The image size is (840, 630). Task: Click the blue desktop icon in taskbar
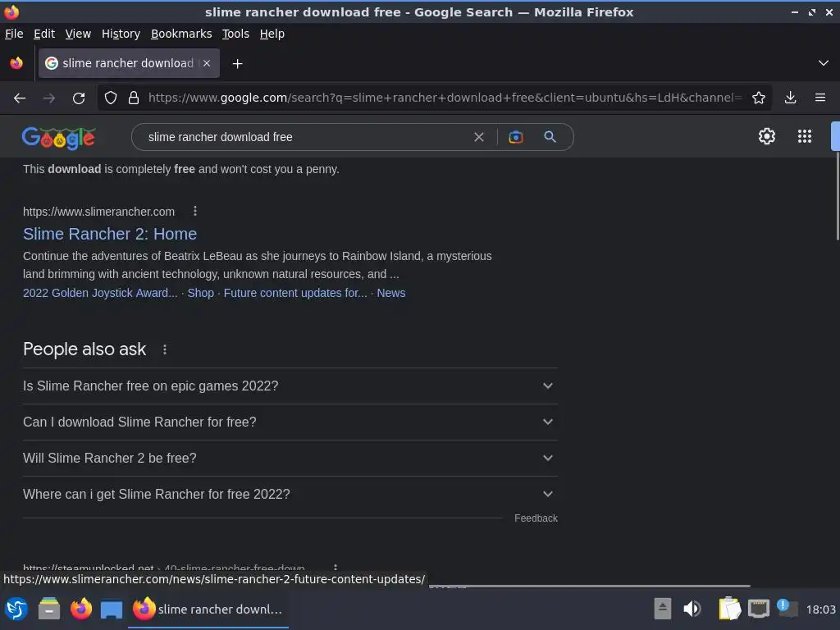(112, 609)
